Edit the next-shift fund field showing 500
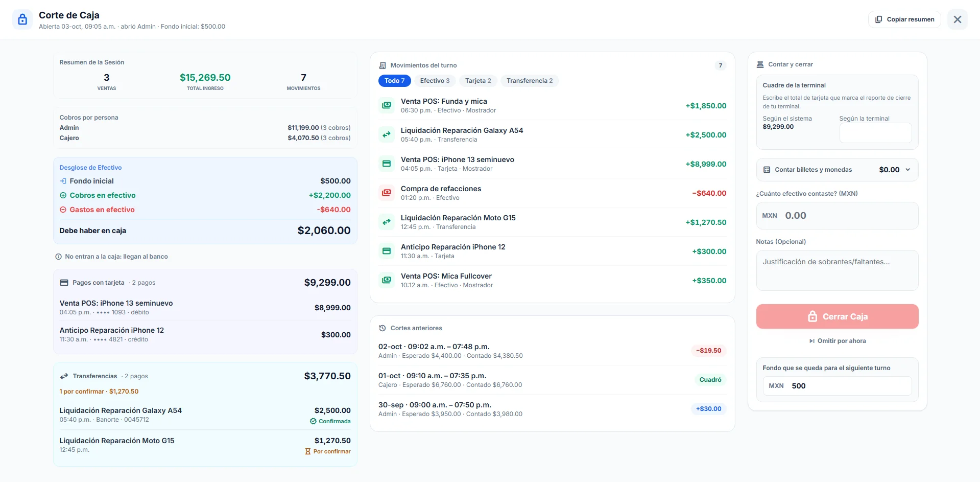The image size is (980, 482). click(x=837, y=386)
